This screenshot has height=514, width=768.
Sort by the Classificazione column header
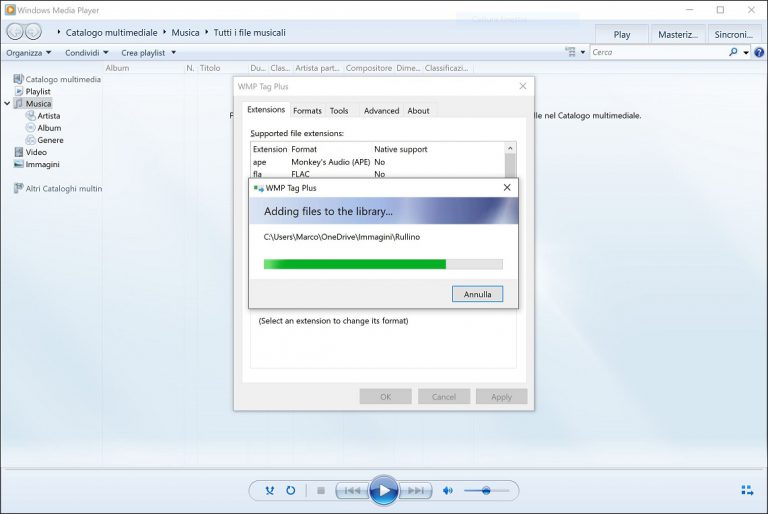pyautogui.click(x=446, y=68)
